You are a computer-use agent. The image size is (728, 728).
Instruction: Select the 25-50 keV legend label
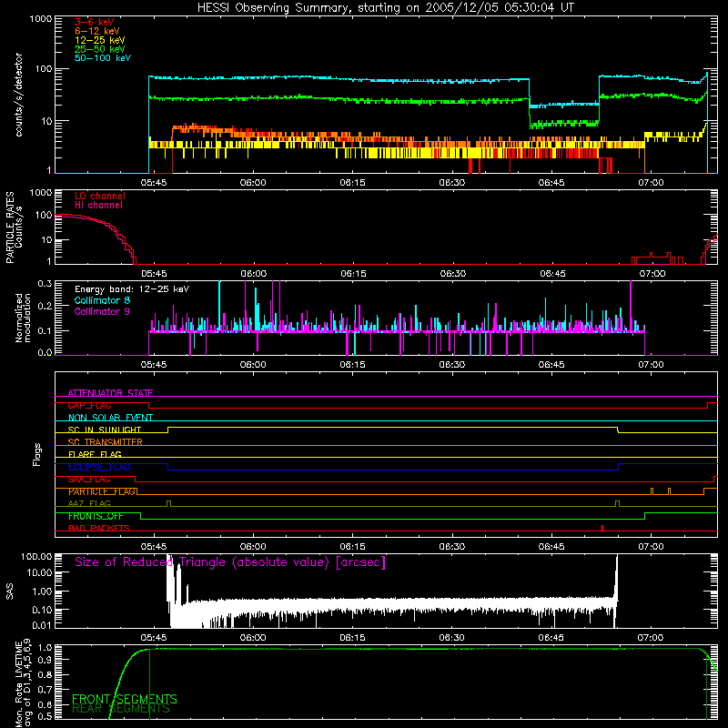(100, 49)
